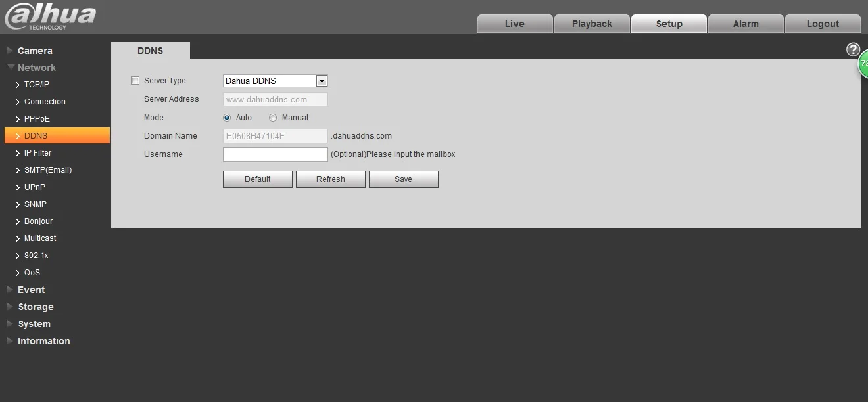Switch to the Playback tab
The height and width of the screenshot is (402, 868).
592,24
